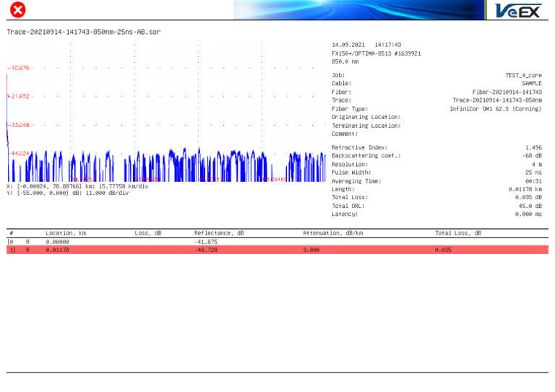The width and height of the screenshot is (555, 392).
Task: Click Total Loss value 0.035 dB in summary
Action: click(528, 197)
